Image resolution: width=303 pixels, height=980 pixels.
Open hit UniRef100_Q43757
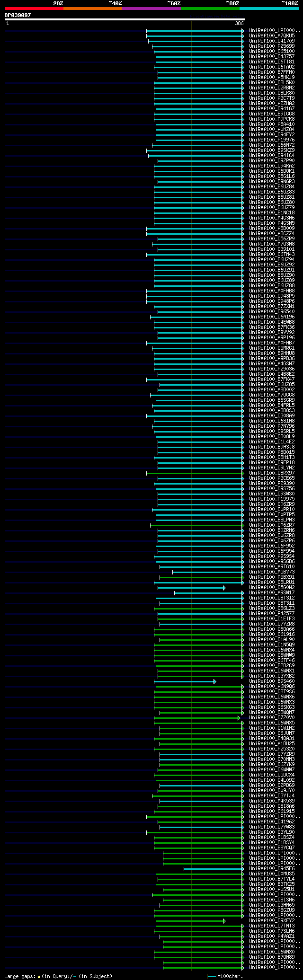tap(272, 56)
